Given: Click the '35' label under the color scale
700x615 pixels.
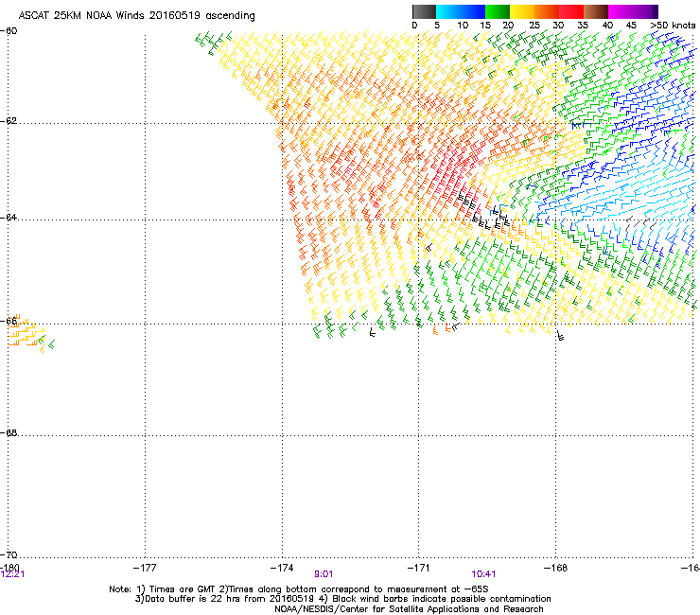Looking at the screenshot, I should pos(583,26).
